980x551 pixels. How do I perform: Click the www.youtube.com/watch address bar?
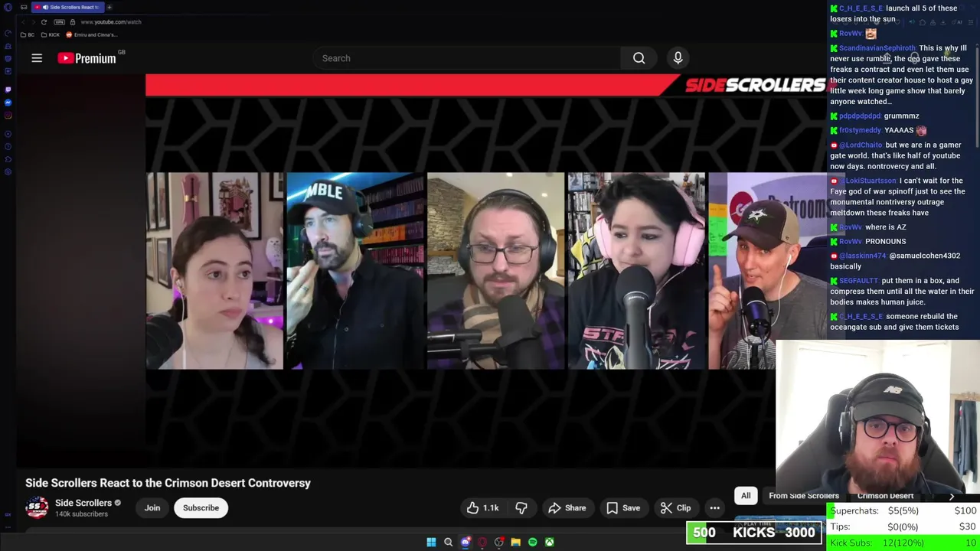coord(111,22)
